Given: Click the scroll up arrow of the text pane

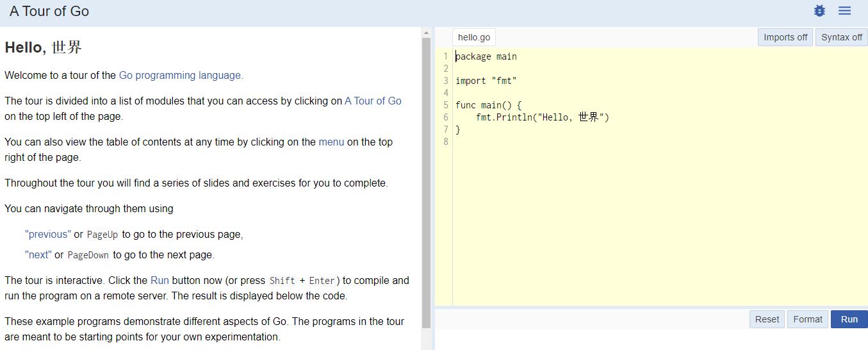Looking at the screenshot, I should 427,32.
